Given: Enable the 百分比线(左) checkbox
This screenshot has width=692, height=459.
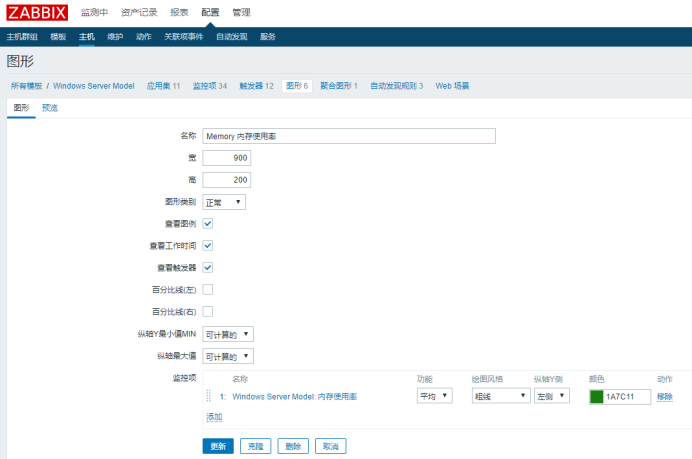Looking at the screenshot, I should pyautogui.click(x=207, y=290).
